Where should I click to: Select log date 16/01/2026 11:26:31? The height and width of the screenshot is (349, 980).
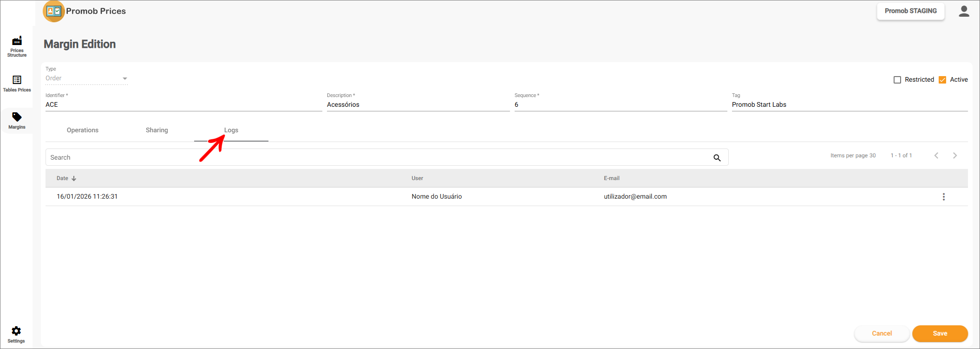click(x=87, y=197)
